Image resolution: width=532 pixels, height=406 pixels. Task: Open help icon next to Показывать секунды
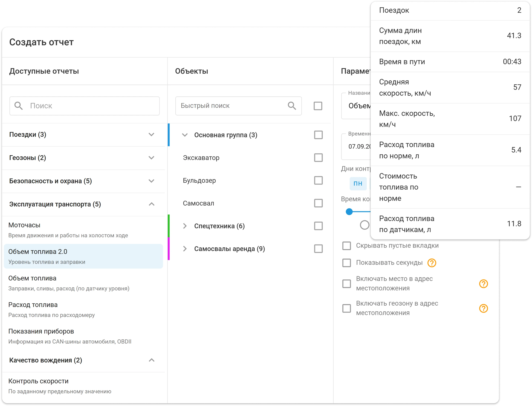coord(431,263)
